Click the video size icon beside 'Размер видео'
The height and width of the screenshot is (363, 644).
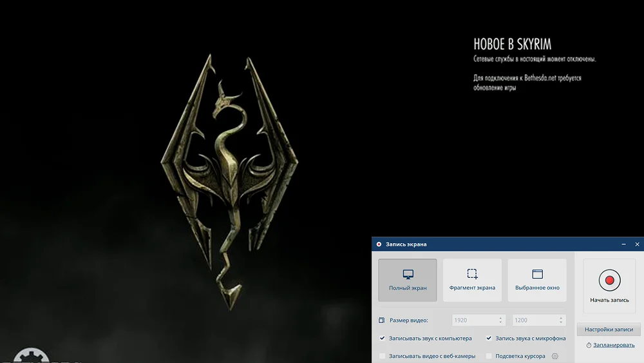point(381,320)
